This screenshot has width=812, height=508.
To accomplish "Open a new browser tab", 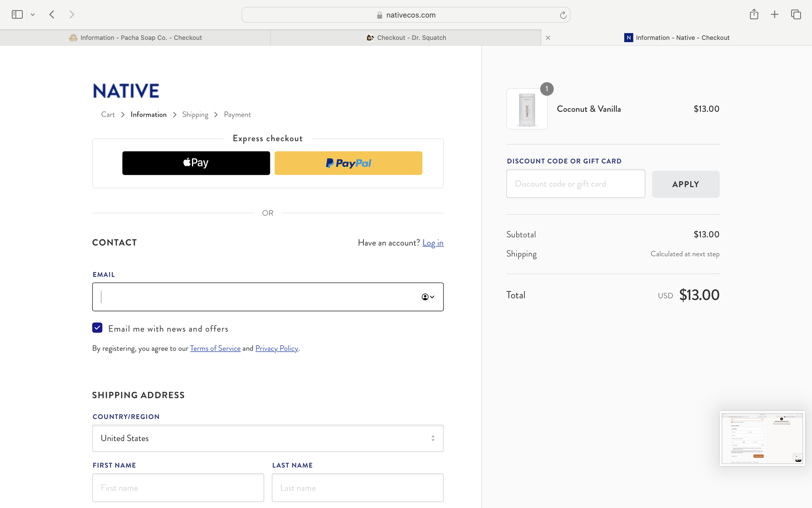I will click(775, 14).
